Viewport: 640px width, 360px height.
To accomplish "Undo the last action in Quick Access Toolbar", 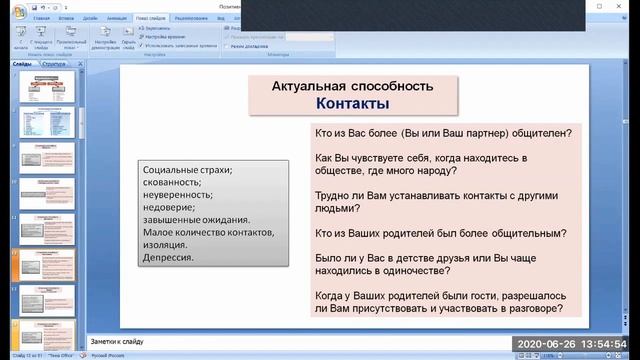I will (x=42, y=7).
